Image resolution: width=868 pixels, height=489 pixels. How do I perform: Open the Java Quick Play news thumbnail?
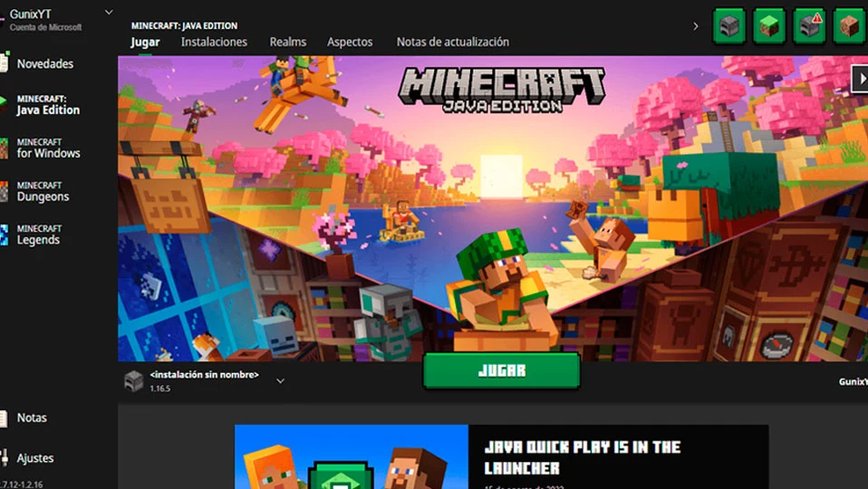point(352,457)
